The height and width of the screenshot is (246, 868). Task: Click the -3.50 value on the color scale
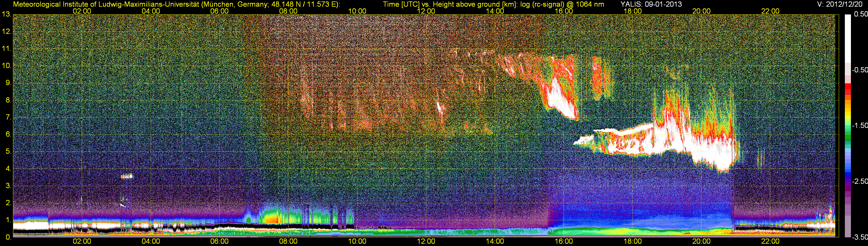[860, 237]
